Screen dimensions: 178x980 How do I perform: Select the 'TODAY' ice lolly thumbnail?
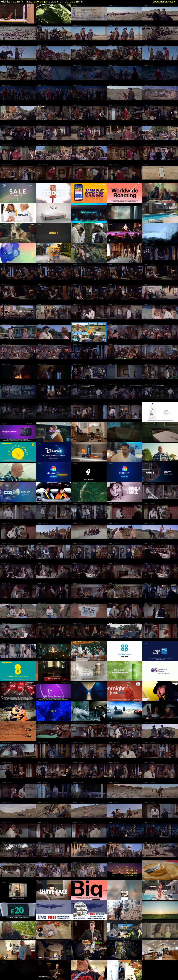53,193
